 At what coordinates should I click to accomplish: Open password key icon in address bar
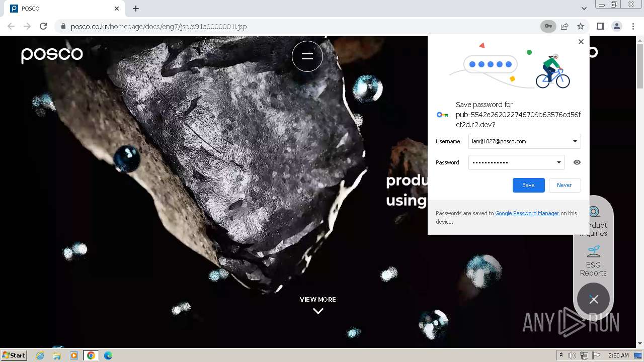point(548,26)
